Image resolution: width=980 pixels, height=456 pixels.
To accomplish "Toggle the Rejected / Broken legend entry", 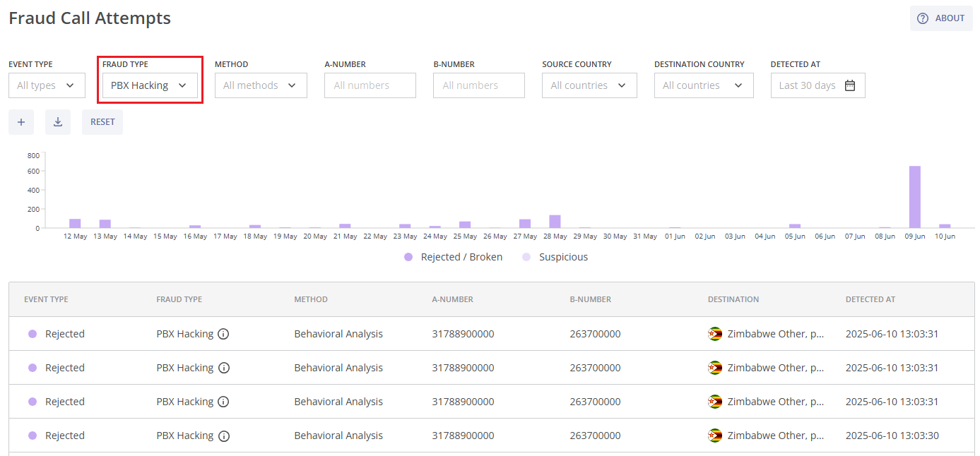I will tap(452, 257).
